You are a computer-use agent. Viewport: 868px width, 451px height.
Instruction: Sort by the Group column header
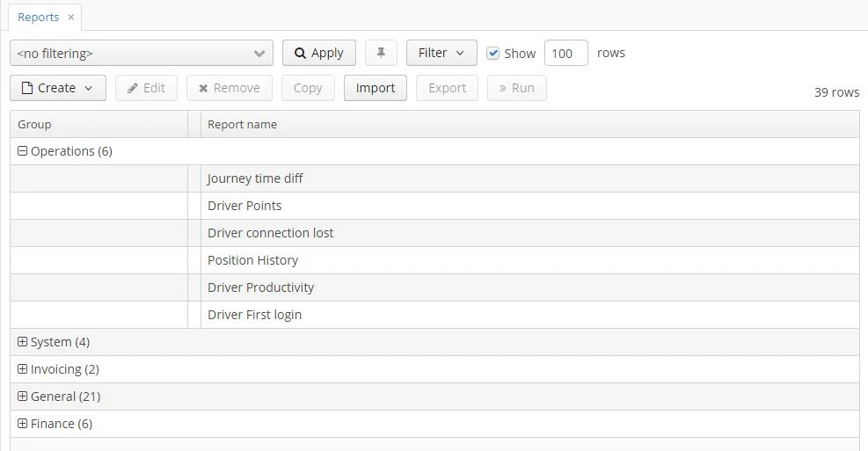pos(99,125)
